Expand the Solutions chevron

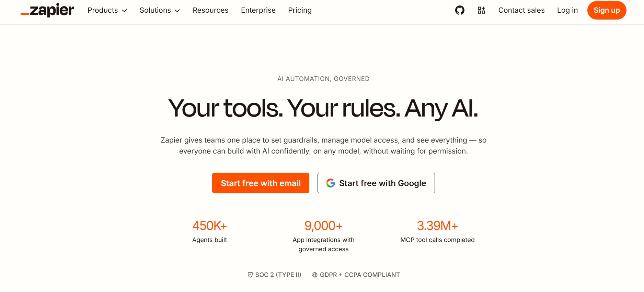tap(177, 11)
